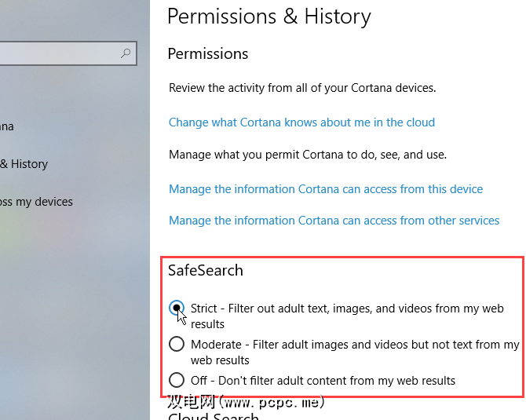Open 'Manage information Cortana can access from this device'
This screenshot has width=526, height=420.
click(326, 189)
